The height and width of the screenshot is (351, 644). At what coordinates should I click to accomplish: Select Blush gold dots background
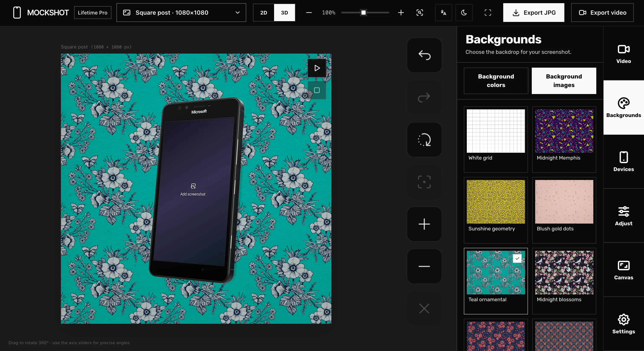pos(564,210)
